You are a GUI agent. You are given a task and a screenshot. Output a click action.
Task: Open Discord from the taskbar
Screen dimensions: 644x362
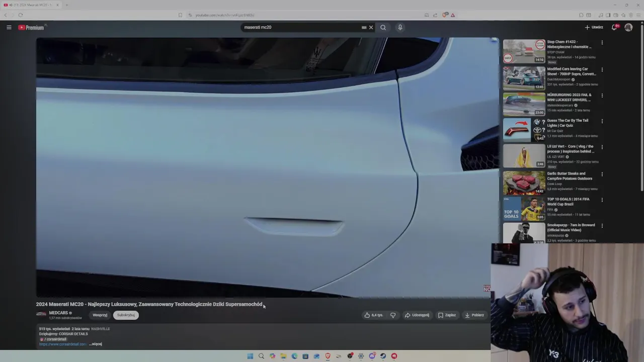(372, 356)
